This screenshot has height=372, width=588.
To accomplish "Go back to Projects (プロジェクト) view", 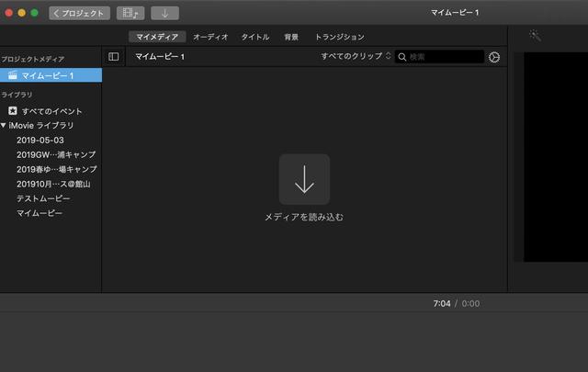I will tap(80, 13).
